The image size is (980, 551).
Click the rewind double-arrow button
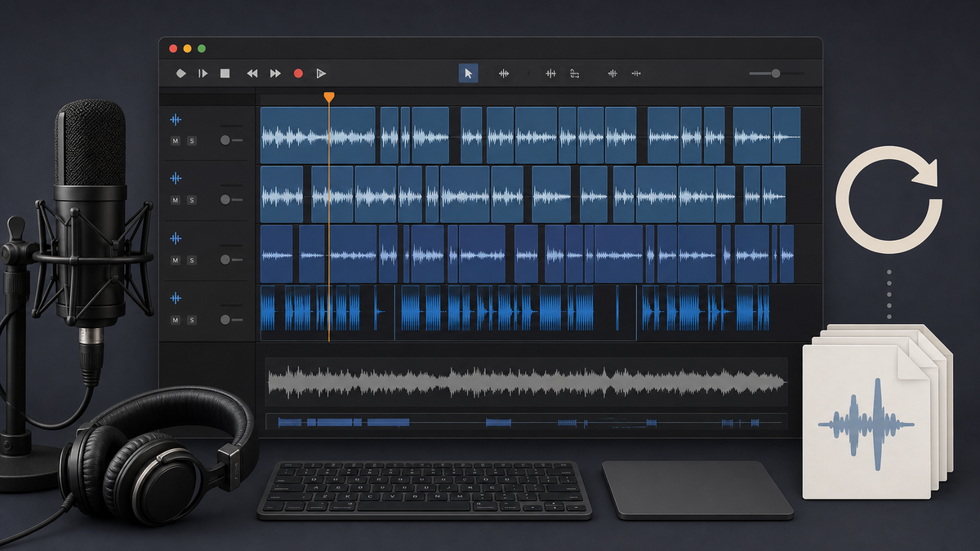(252, 73)
